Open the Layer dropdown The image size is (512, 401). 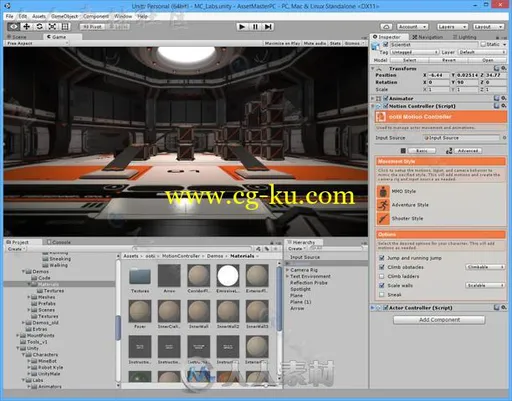[482, 52]
